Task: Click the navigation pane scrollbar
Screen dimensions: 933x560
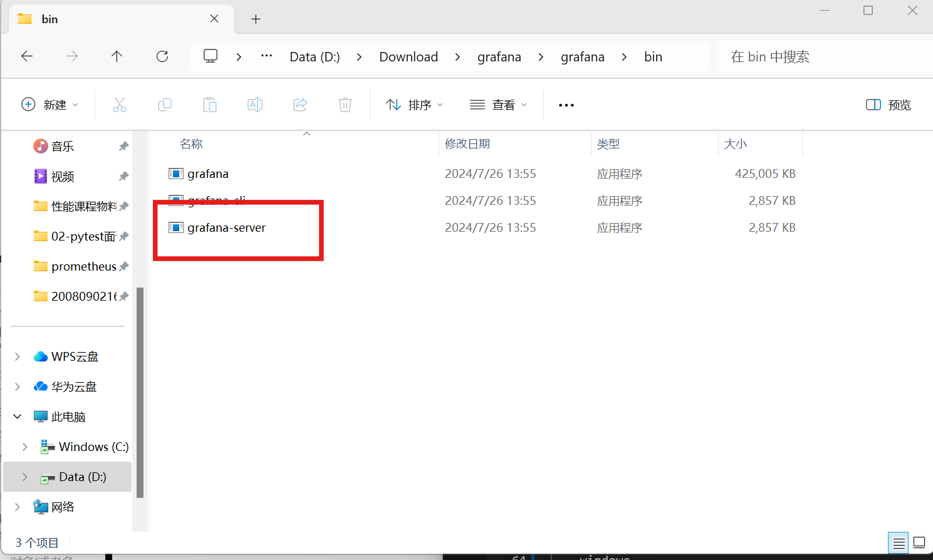Action: (140, 392)
